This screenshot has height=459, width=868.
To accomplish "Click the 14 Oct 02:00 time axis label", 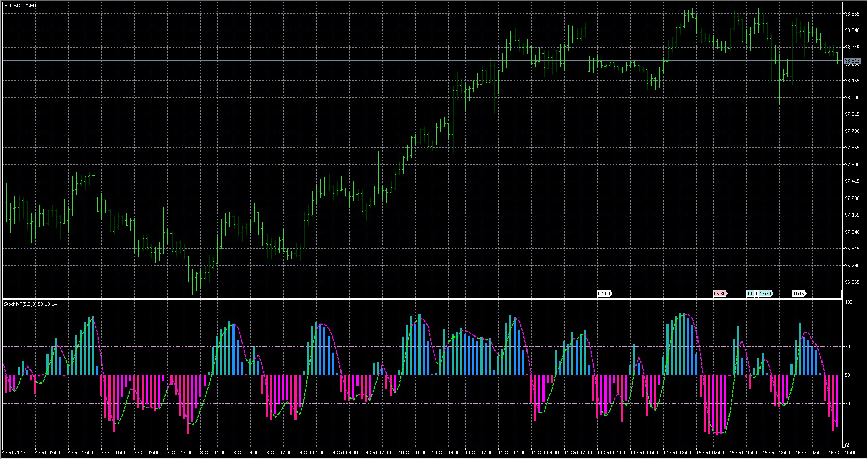I will [x=611, y=453].
